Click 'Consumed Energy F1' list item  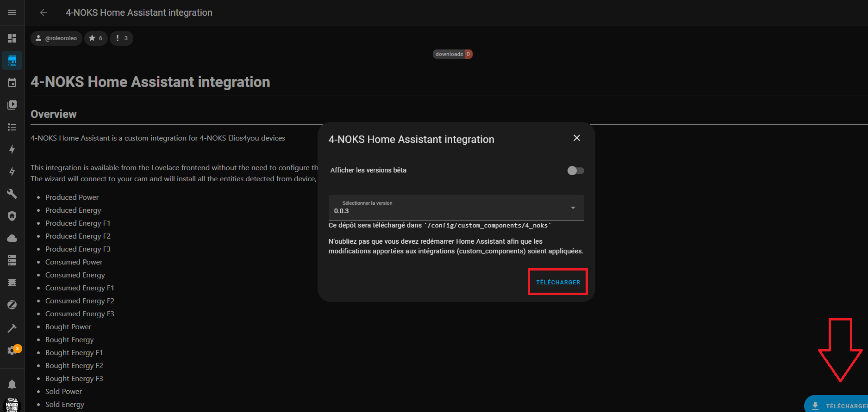(80, 288)
